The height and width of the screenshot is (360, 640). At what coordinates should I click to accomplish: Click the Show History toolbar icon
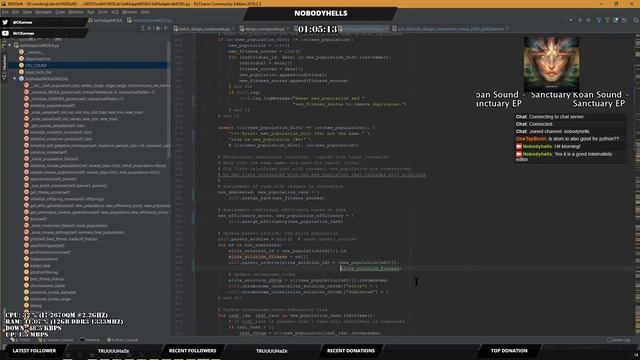click(x=616, y=20)
